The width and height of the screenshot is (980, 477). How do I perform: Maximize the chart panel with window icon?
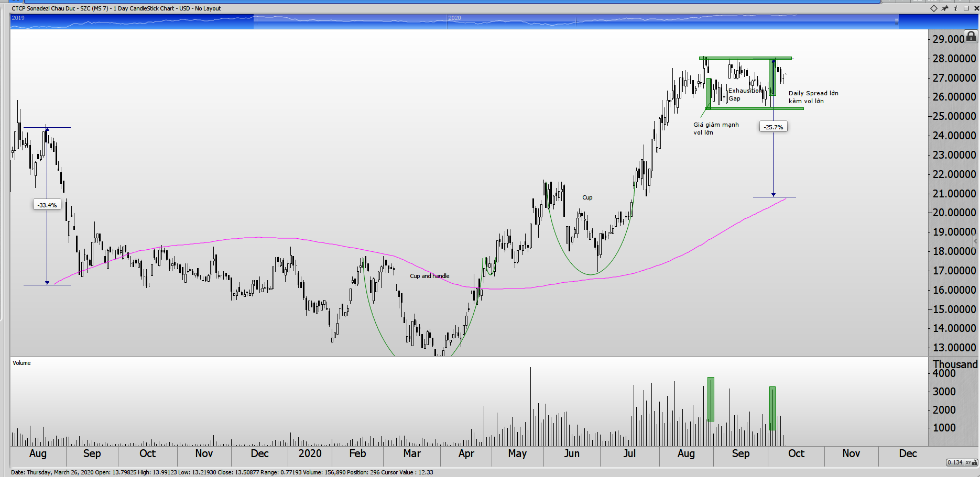[966, 8]
